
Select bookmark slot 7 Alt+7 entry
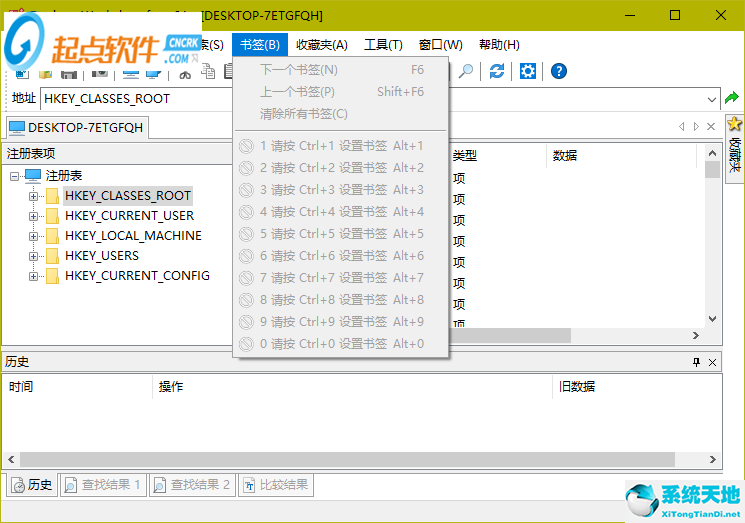(341, 278)
